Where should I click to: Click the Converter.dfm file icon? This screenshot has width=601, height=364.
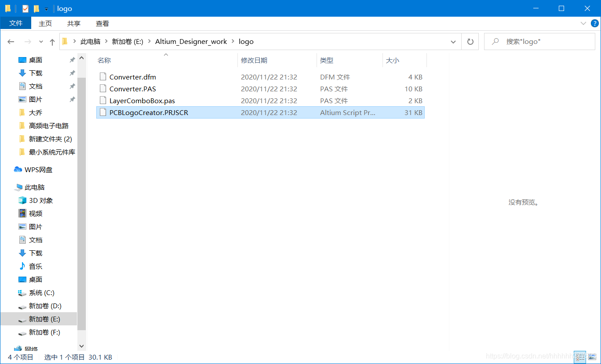pyautogui.click(x=103, y=77)
